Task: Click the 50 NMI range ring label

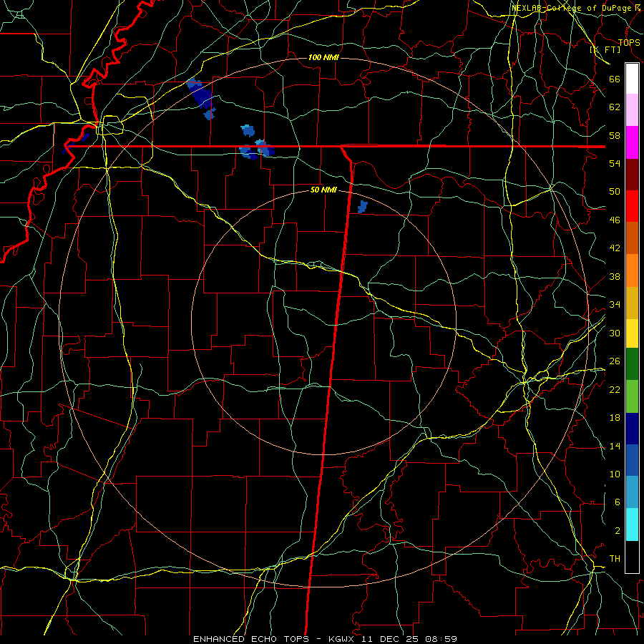Action: [x=323, y=190]
